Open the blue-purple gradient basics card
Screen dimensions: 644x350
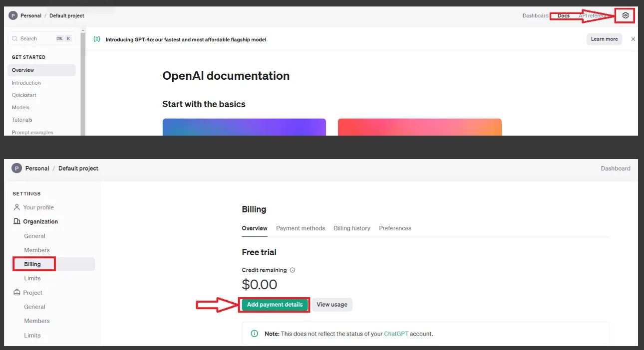(244, 127)
